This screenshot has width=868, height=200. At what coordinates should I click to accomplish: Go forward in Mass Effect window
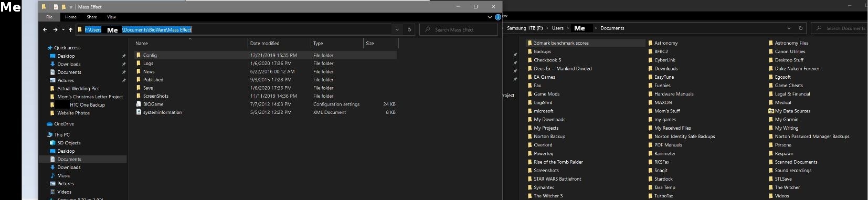tap(55, 29)
